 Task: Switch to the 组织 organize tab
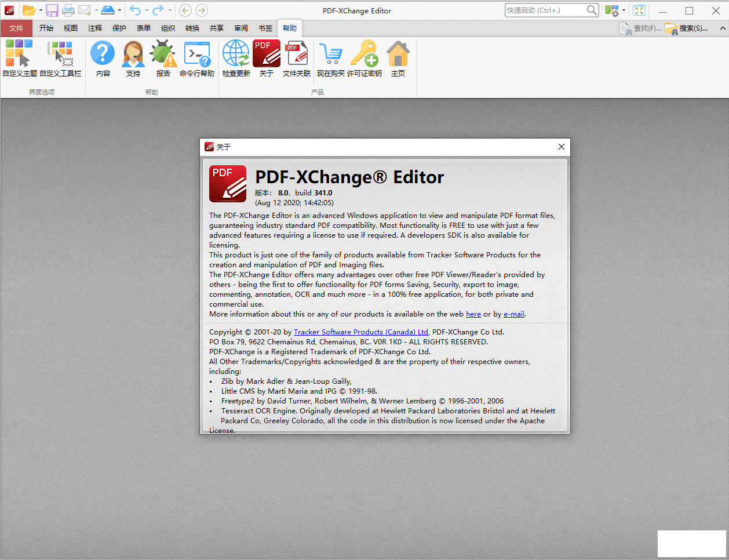click(168, 28)
